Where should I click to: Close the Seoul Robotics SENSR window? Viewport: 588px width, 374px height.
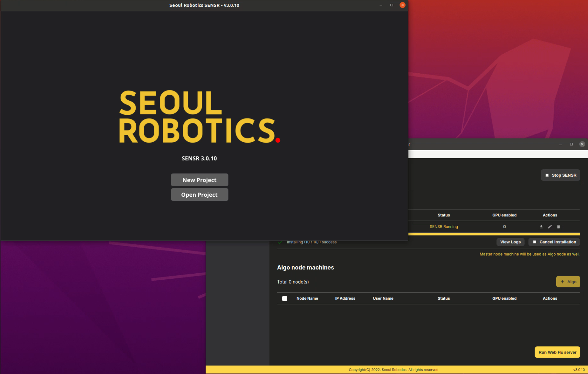[403, 5]
